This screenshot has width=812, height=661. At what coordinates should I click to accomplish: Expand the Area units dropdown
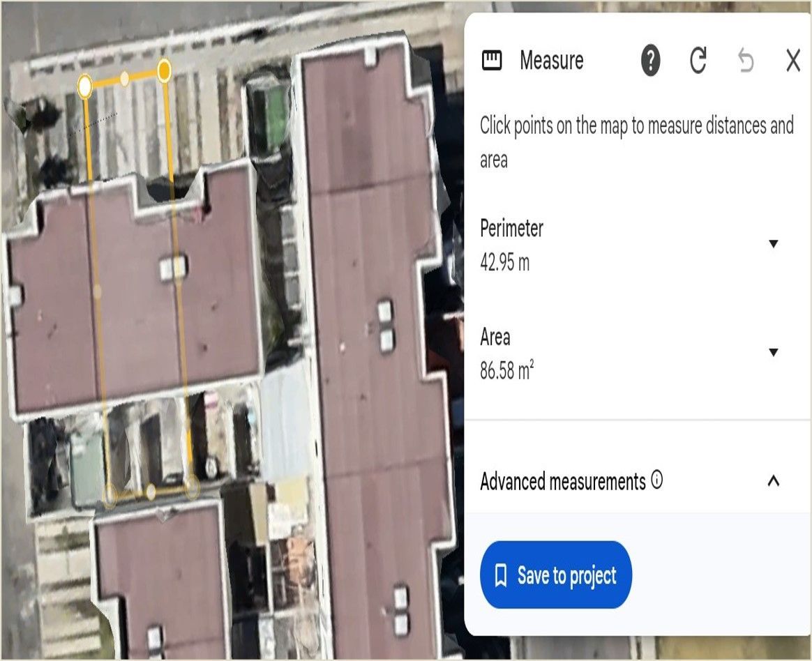(773, 353)
